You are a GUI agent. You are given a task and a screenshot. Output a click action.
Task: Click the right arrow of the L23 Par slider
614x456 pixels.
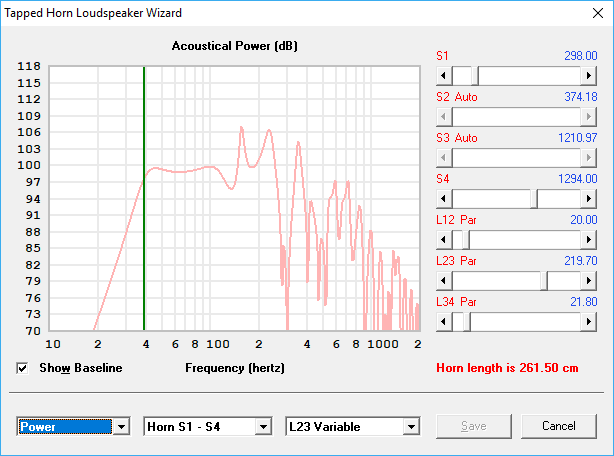pyautogui.click(x=589, y=281)
